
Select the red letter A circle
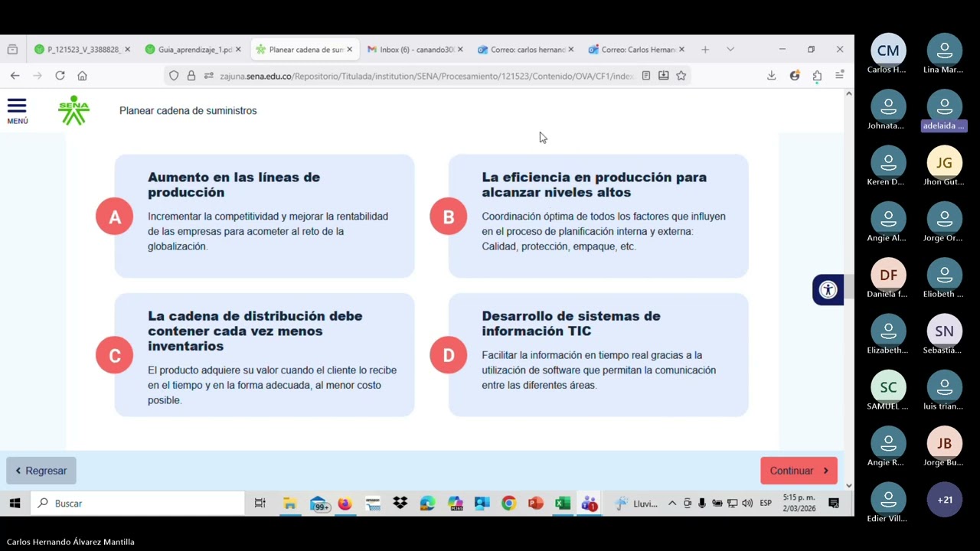115,217
